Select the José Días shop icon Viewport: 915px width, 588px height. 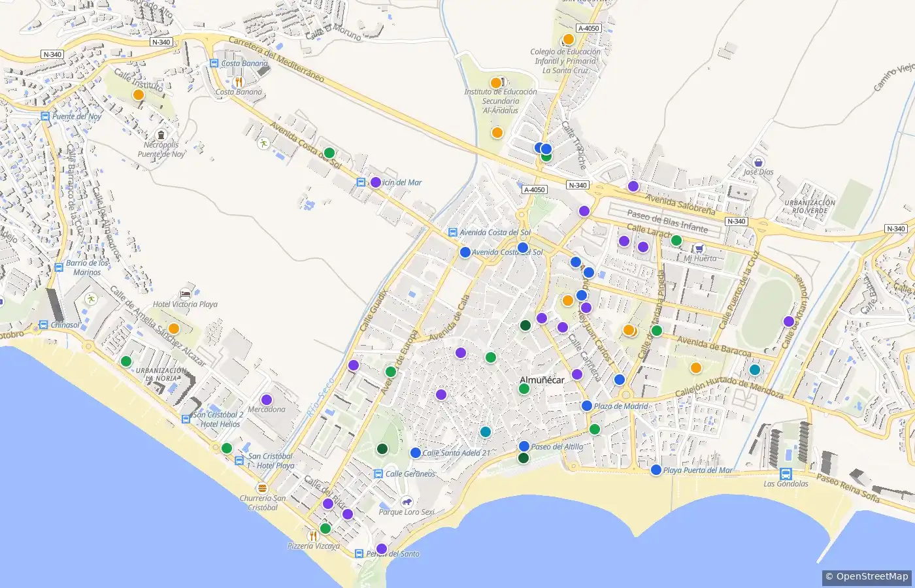point(758,162)
